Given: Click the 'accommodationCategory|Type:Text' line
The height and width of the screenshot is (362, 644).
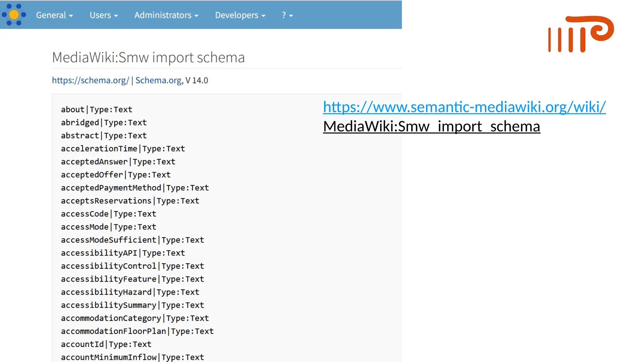Looking at the screenshot, I should coord(135,318).
